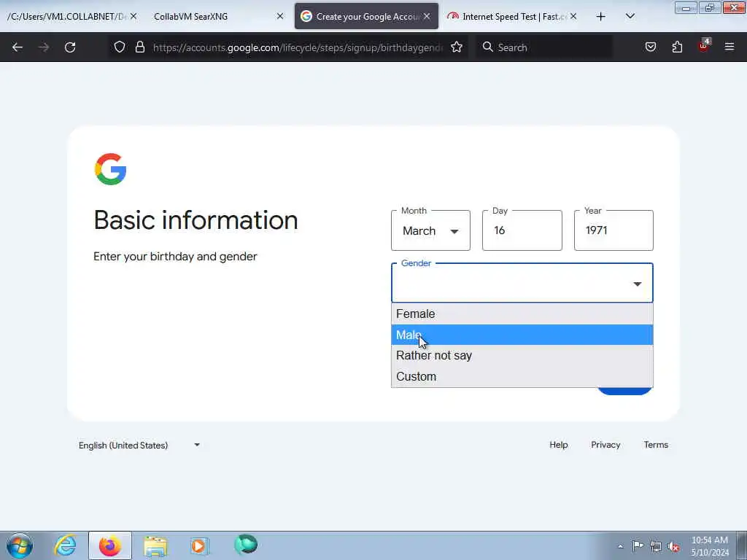List all tabs with the chevron button

630,17
